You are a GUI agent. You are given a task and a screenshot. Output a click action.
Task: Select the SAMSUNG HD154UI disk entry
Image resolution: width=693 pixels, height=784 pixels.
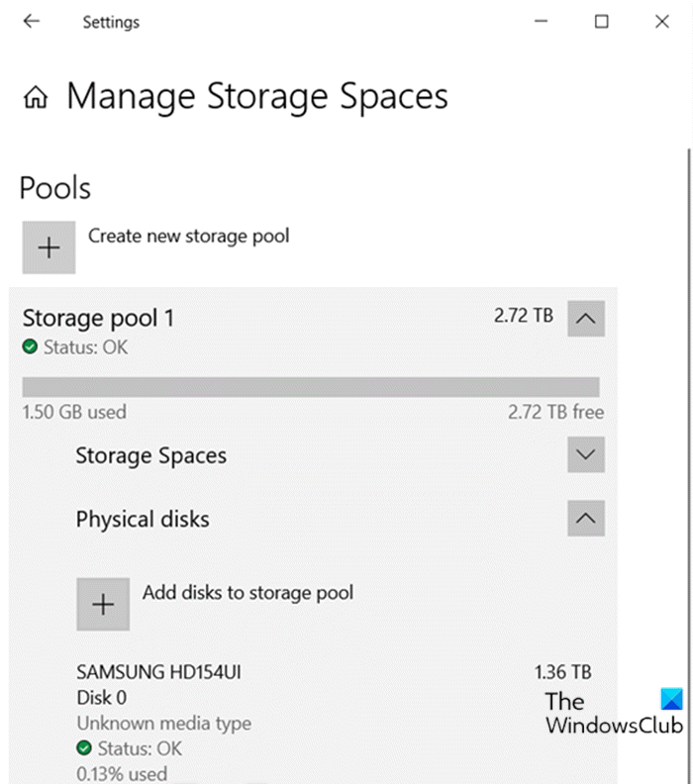tap(158, 673)
